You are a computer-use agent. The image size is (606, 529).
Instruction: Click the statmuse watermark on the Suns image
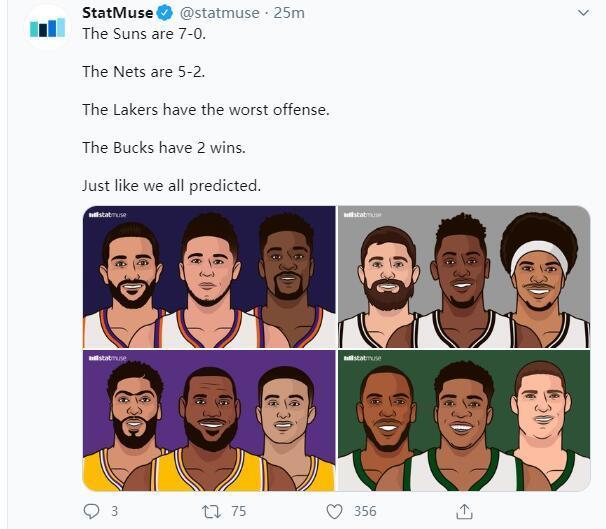click(108, 214)
